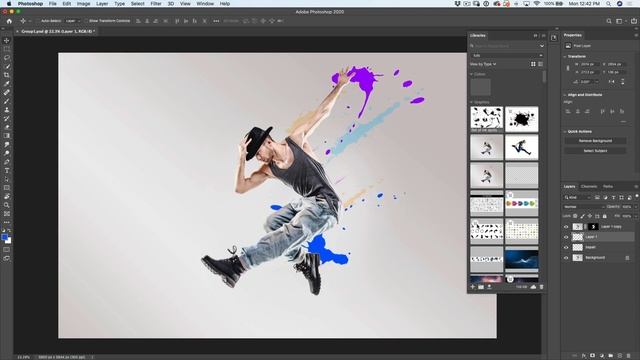Click Create new group folder icon in Layers
The image size is (640, 360).
[x=611, y=356]
